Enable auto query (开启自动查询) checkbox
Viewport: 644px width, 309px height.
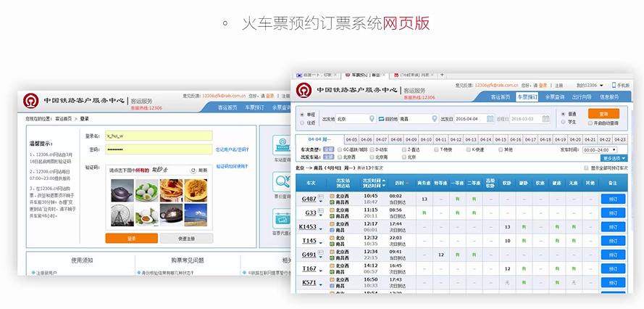pyautogui.click(x=590, y=123)
